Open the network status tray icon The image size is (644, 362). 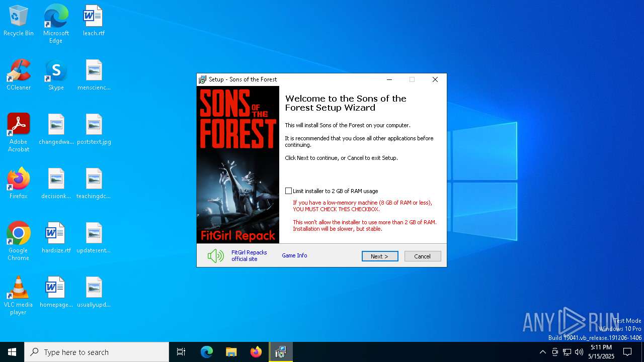point(567,352)
